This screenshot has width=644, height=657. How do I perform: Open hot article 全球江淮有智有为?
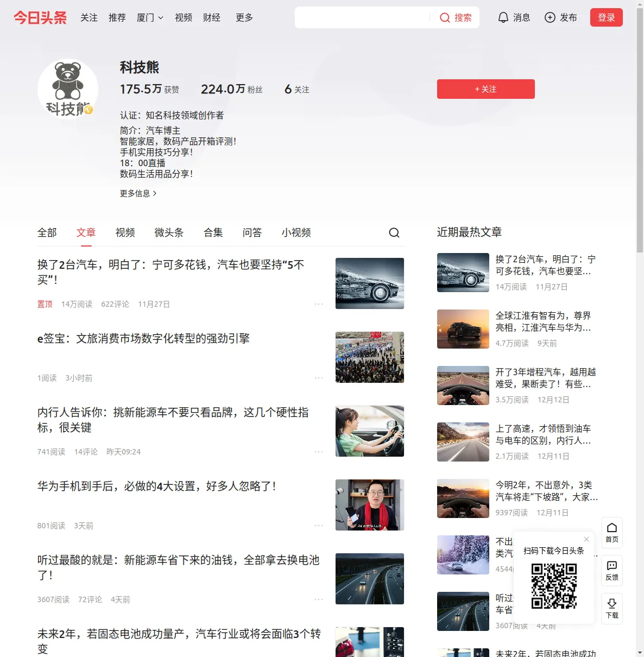(x=543, y=321)
